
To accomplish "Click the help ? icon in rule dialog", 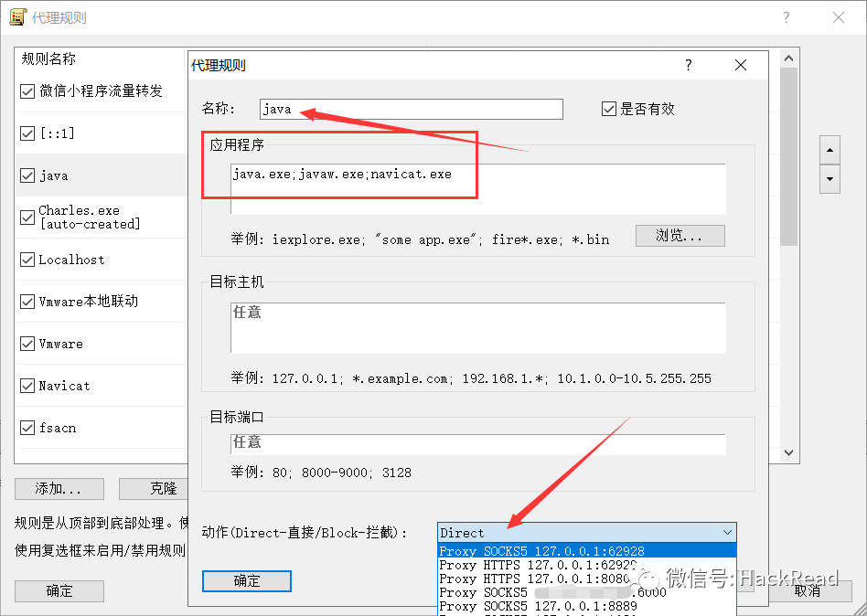I will click(x=689, y=65).
